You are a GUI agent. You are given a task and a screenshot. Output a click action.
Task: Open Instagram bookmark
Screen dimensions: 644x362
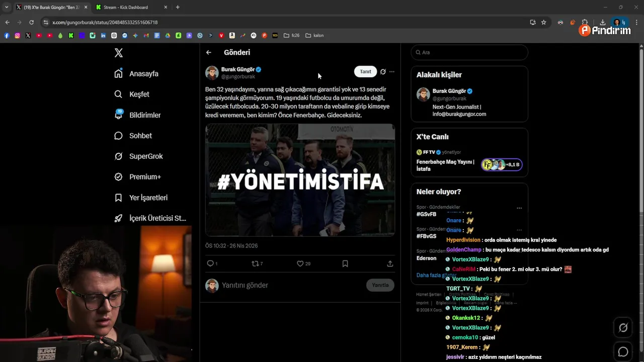(17, 35)
